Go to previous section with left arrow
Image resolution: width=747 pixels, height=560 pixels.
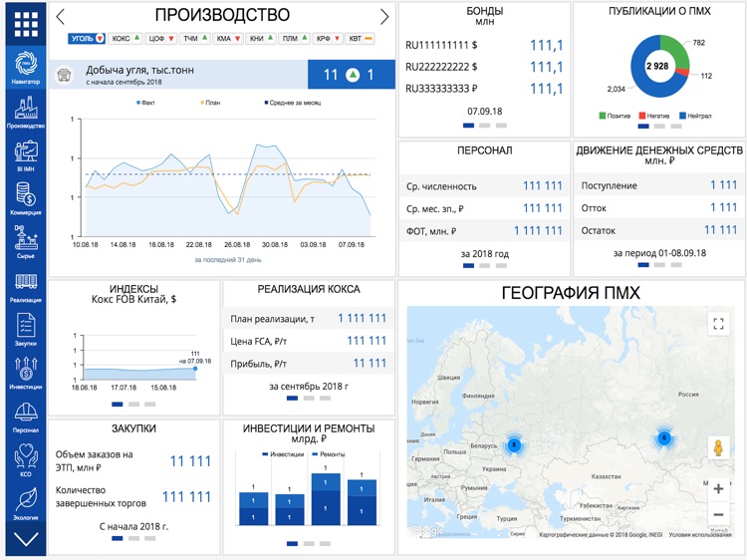point(60,17)
